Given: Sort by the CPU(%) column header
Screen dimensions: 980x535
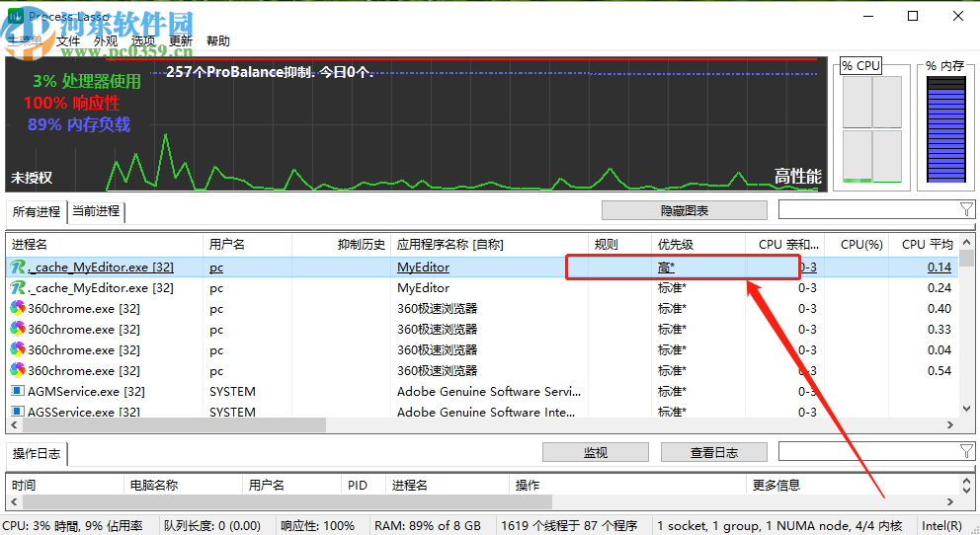Looking at the screenshot, I should tap(857, 244).
